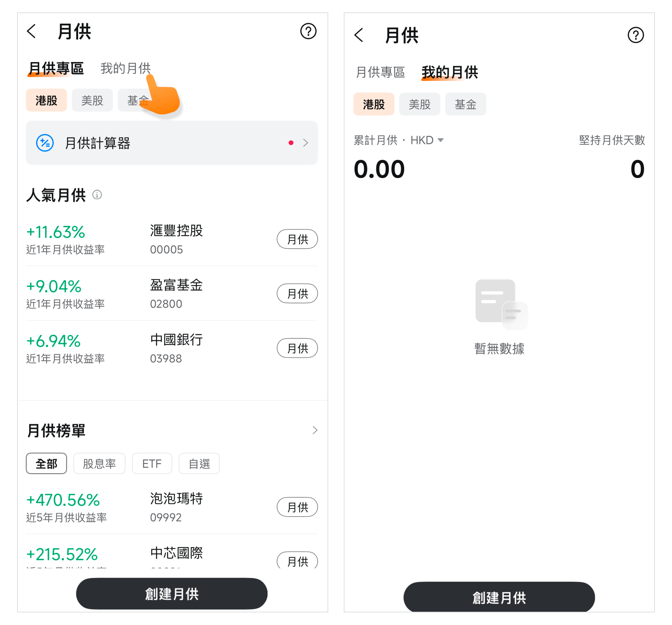Tap the empty-state 暫無數據 document icon
672x625 pixels.
click(x=501, y=304)
